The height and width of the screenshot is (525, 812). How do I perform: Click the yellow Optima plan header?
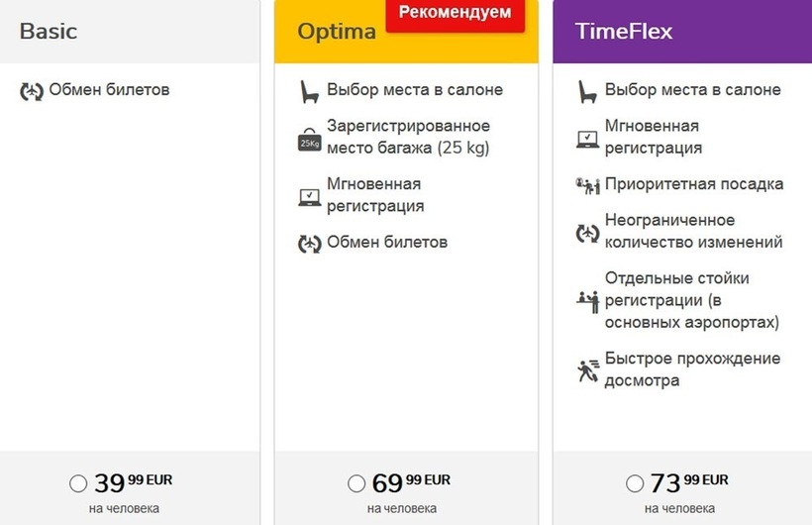(x=407, y=32)
